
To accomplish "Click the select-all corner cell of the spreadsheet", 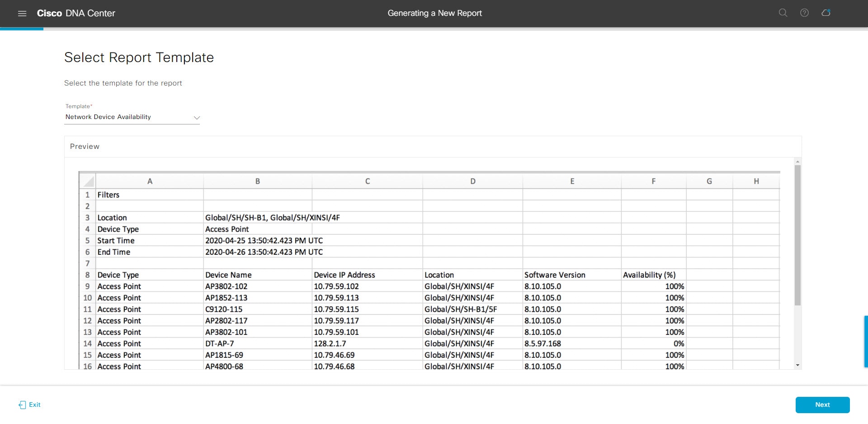I will tap(87, 181).
